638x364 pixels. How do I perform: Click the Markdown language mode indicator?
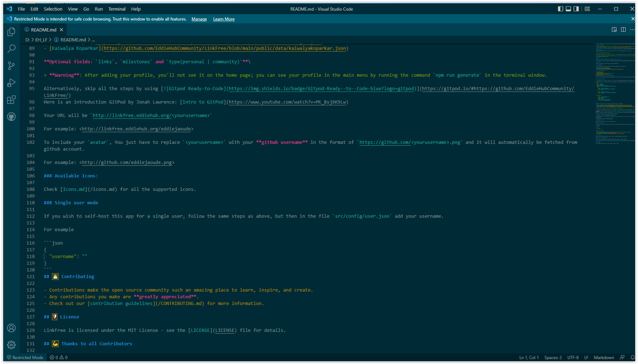click(x=604, y=357)
